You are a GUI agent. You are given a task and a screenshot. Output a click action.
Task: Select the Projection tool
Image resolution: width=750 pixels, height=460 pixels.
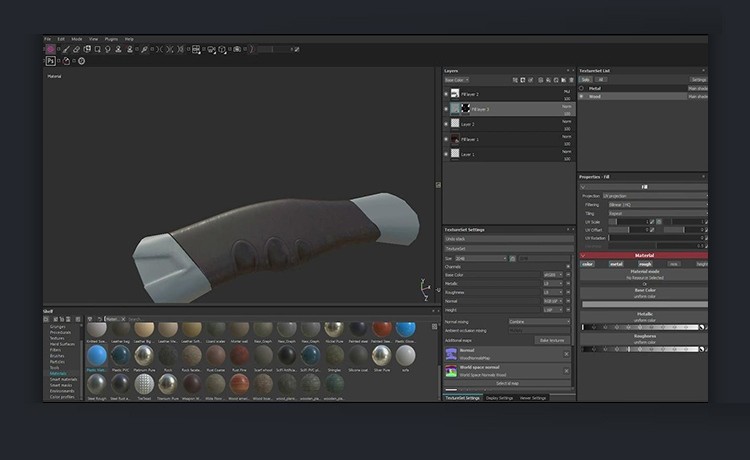click(87, 49)
